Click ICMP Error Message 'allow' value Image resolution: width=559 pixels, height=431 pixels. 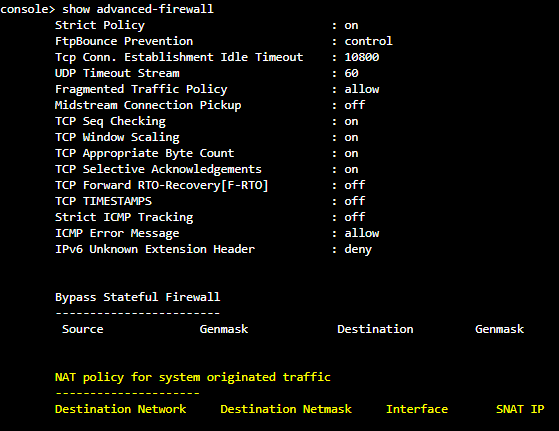[x=361, y=233]
